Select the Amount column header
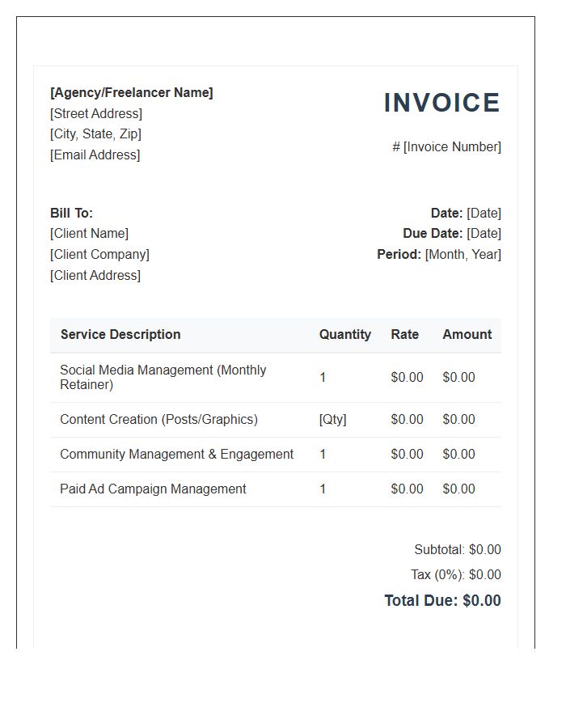 467,335
